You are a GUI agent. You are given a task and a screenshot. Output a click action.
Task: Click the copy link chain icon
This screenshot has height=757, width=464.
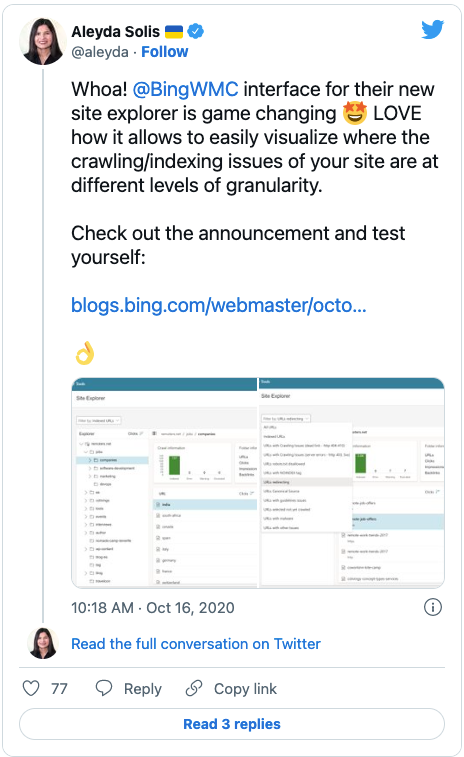[194, 688]
